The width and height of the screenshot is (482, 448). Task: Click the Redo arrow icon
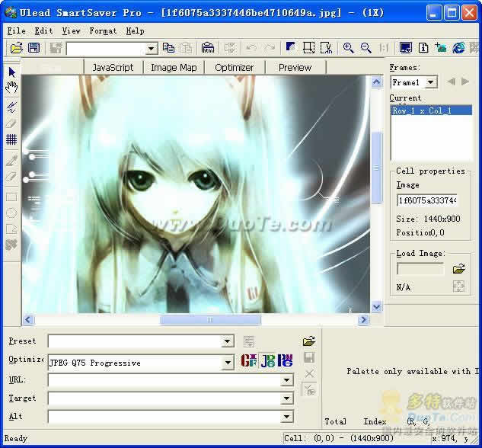270,48
